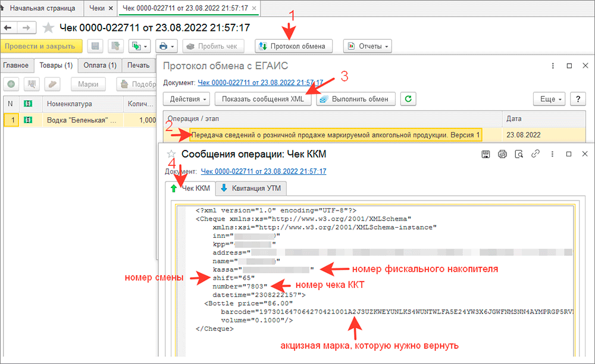
Task: Select the Водка "Беленькая" row
Action: [80, 120]
